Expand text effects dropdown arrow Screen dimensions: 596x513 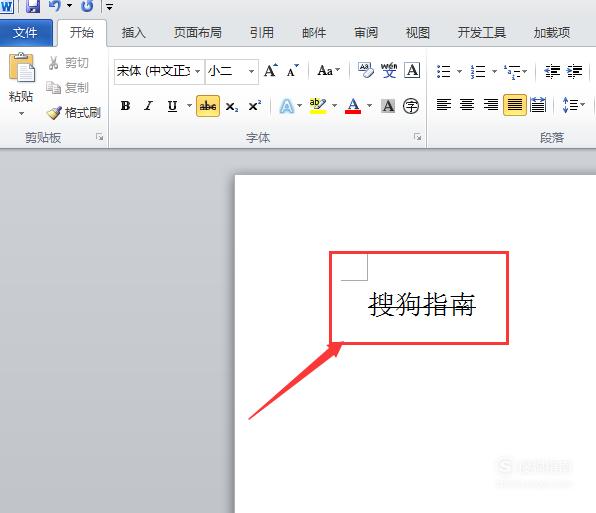tap(300, 106)
